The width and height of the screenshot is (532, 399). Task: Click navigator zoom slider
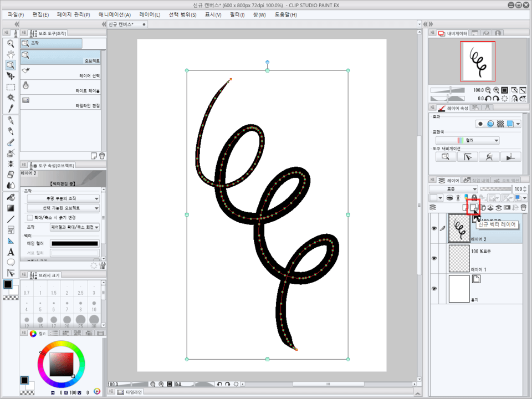click(448, 90)
